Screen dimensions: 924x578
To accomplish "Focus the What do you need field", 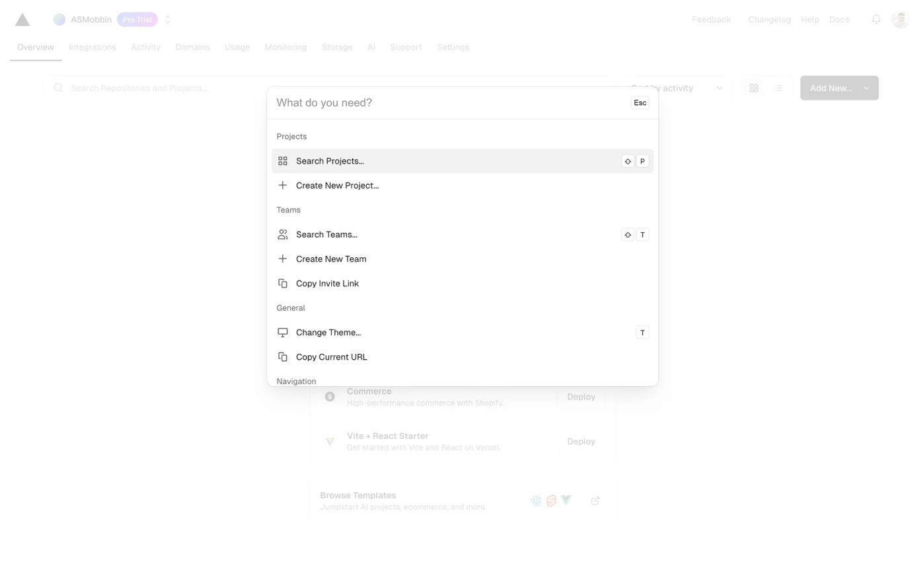I will pos(449,103).
